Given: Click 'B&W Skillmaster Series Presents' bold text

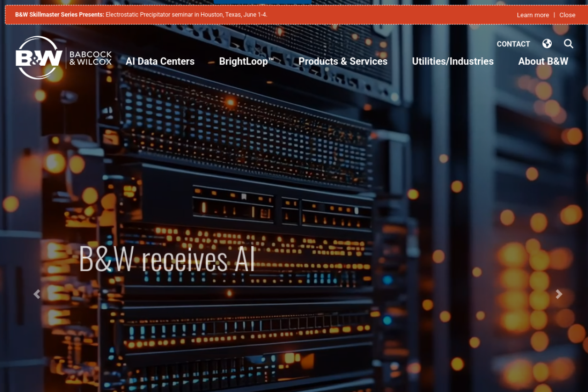Looking at the screenshot, I should point(59,15).
